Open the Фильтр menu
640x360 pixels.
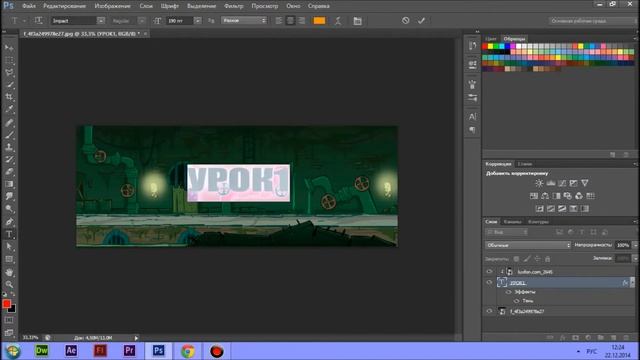tap(233, 6)
